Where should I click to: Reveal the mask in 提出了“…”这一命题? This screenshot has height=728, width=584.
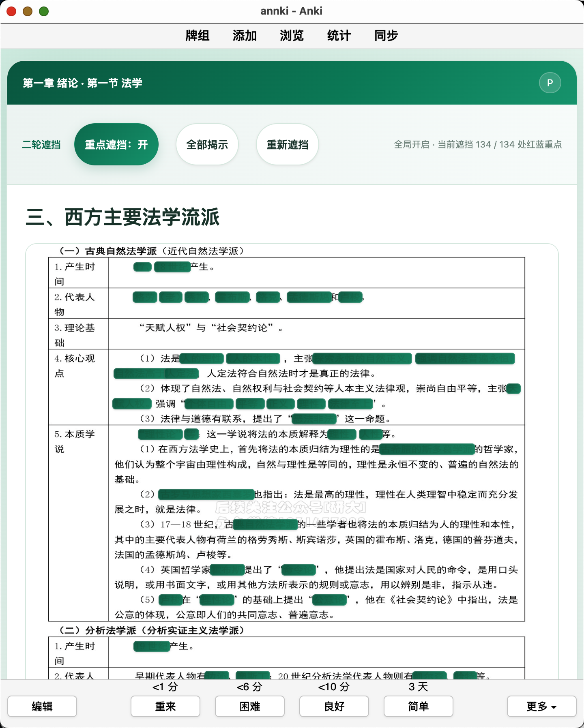(x=314, y=419)
